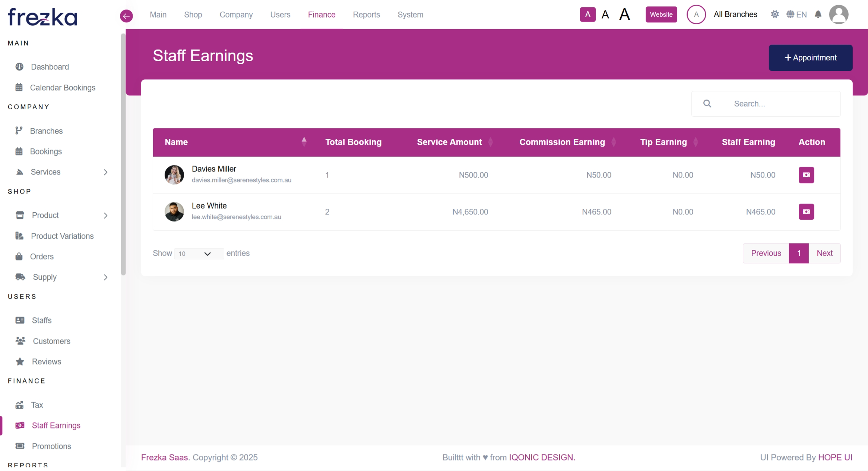
Task: Open the user profile avatar
Action: pos(838,15)
